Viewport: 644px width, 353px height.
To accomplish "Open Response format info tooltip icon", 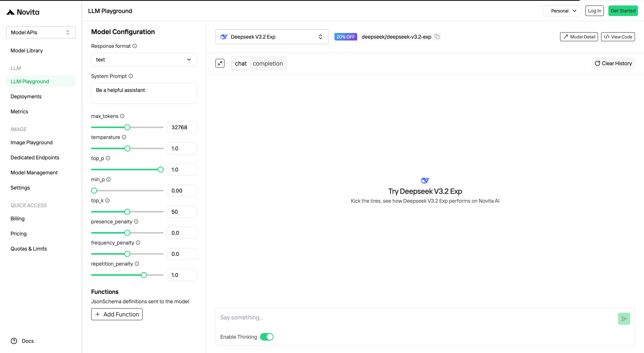I will [134, 46].
